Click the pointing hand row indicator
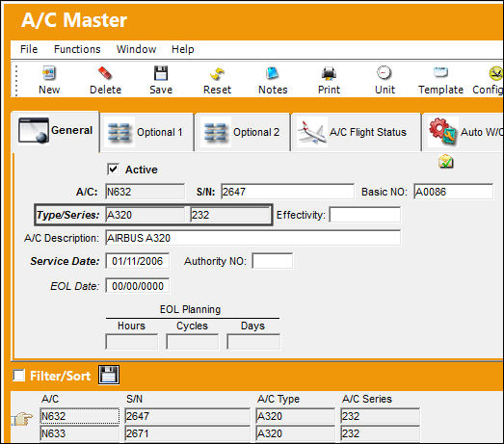This screenshot has height=444, width=504. pyautogui.click(x=22, y=418)
